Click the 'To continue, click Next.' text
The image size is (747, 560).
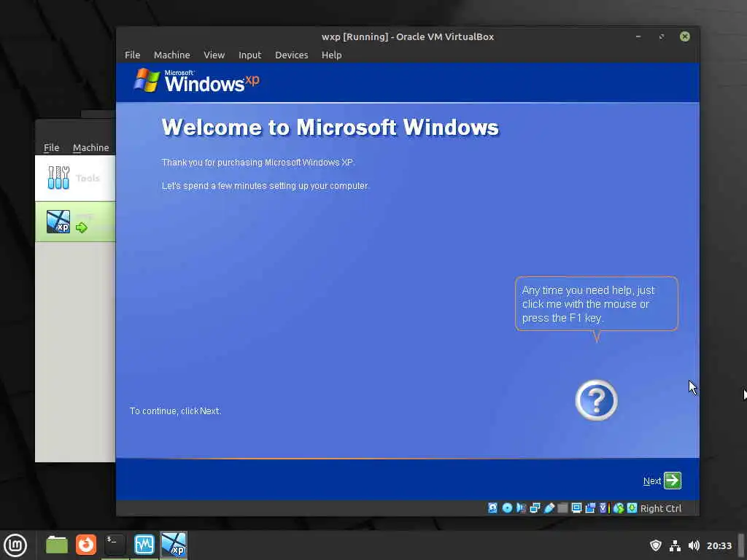[175, 411]
